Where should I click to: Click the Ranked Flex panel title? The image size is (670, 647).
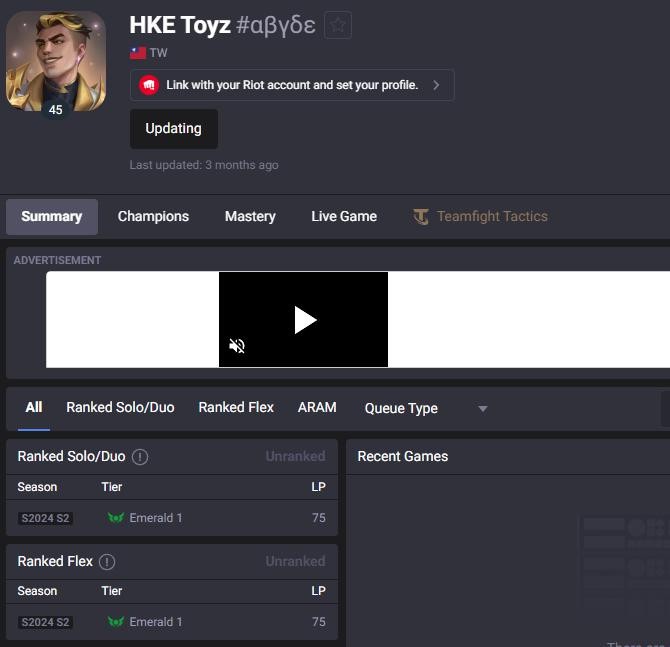click(x=55, y=561)
